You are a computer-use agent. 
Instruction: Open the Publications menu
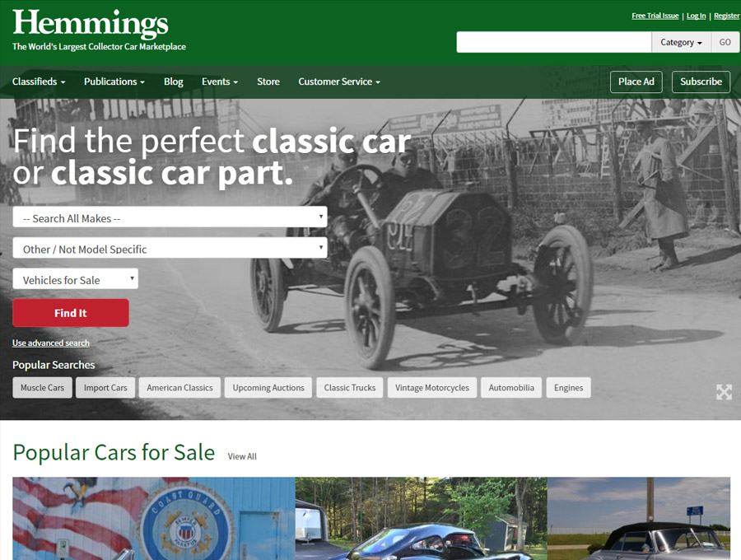pos(114,82)
